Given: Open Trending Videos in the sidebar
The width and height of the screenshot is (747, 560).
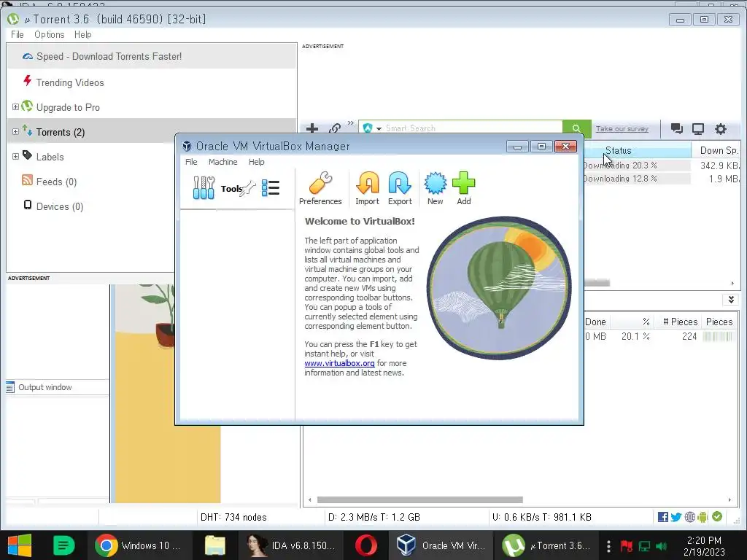Looking at the screenshot, I should [x=70, y=82].
